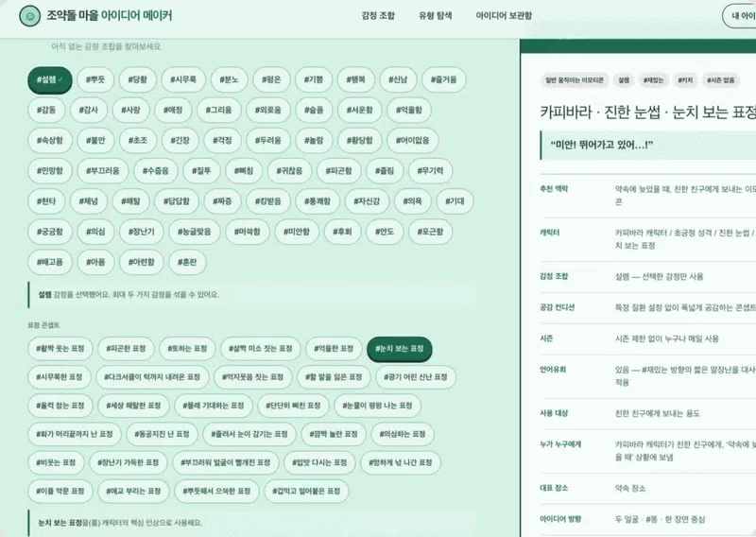
Task: Open the 유형 탐색 nav menu item
Action: click(x=435, y=15)
